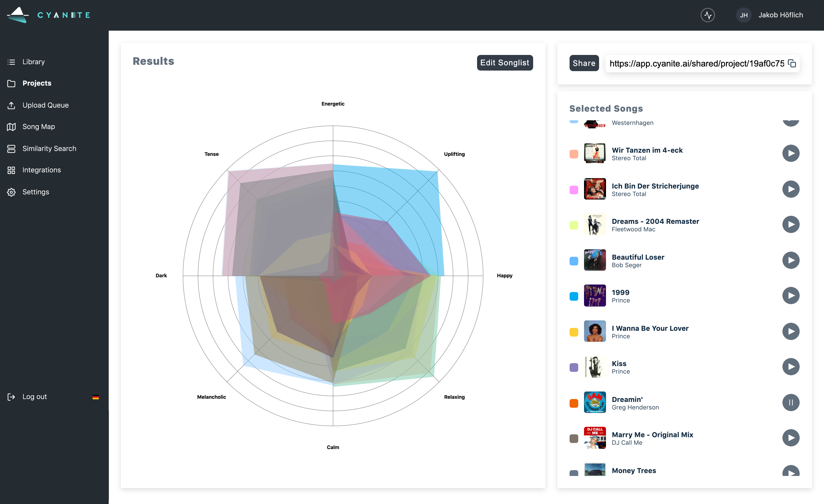Click the pink Ich Bin Der Stricherjunge swatch
This screenshot has height=504, width=824.
coord(574,190)
